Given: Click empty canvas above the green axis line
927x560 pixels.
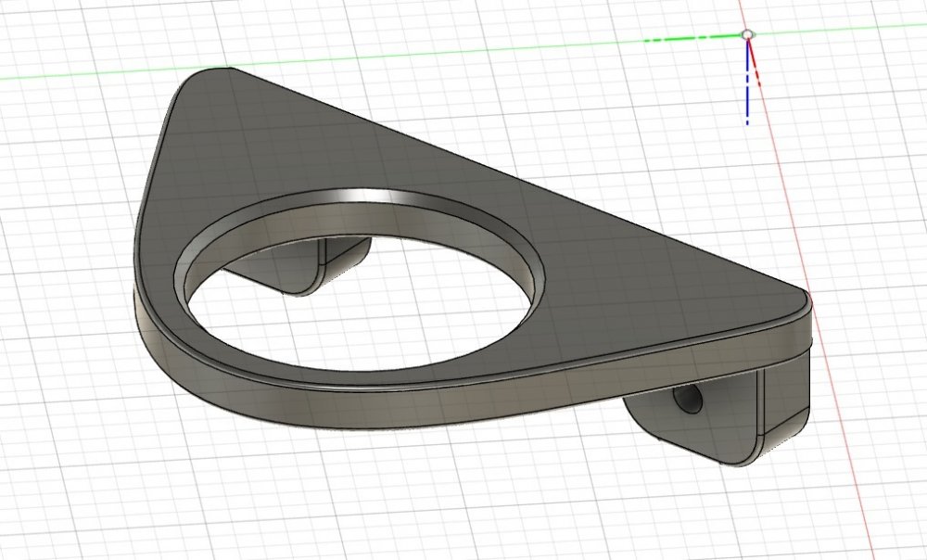Looking at the screenshot, I should 371,23.
